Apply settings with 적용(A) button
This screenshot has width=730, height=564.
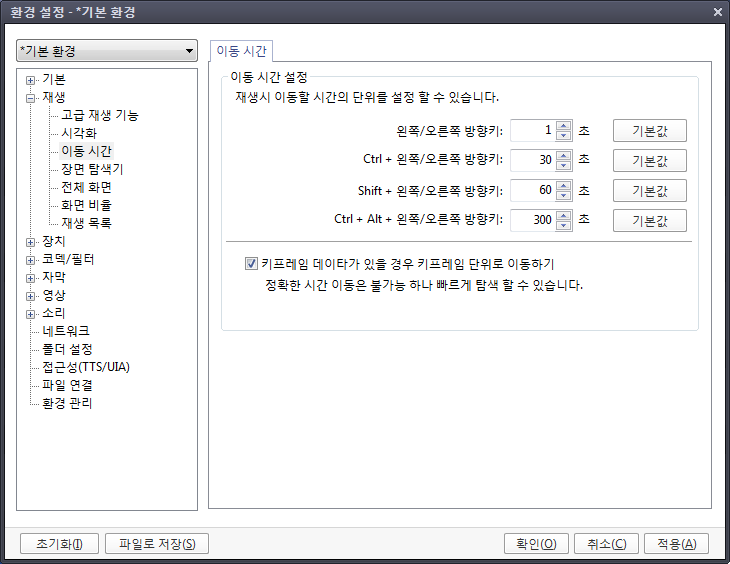[676, 544]
